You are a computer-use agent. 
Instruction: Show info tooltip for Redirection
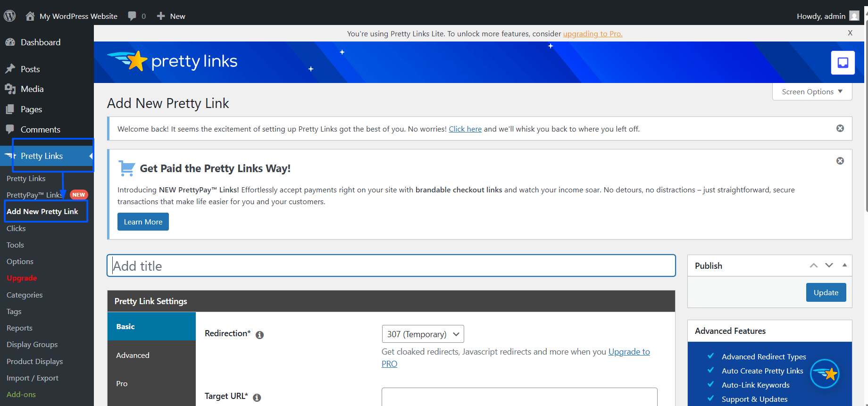coord(259,335)
